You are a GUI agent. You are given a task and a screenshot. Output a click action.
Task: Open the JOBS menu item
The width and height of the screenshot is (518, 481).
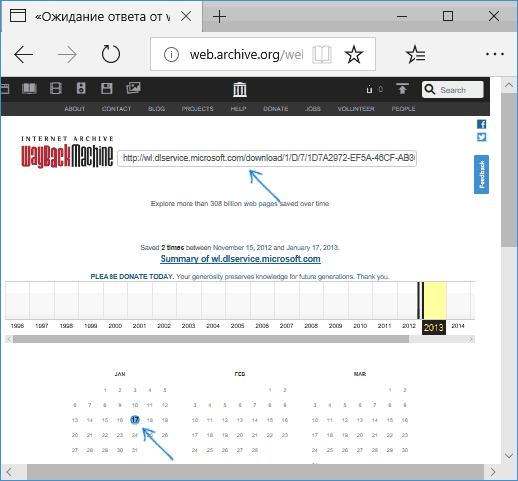[313, 109]
